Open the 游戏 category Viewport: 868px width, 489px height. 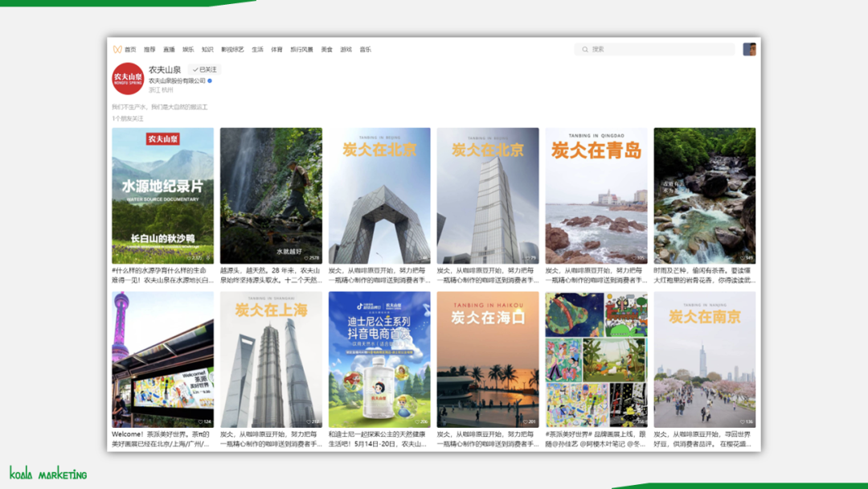pos(346,49)
